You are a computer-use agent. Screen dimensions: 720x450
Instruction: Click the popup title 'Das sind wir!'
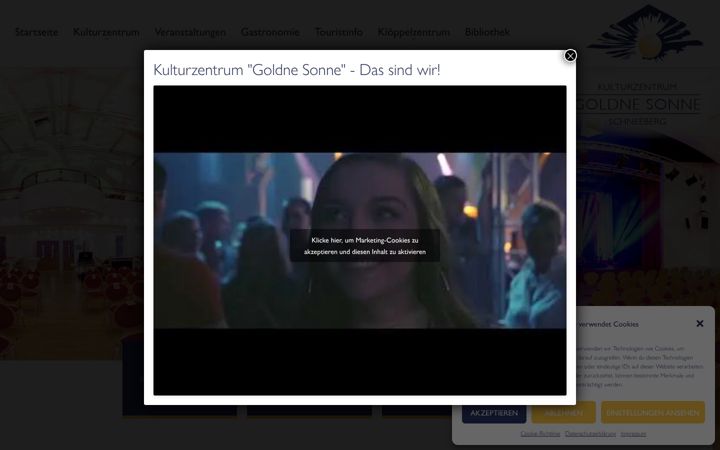[297, 70]
